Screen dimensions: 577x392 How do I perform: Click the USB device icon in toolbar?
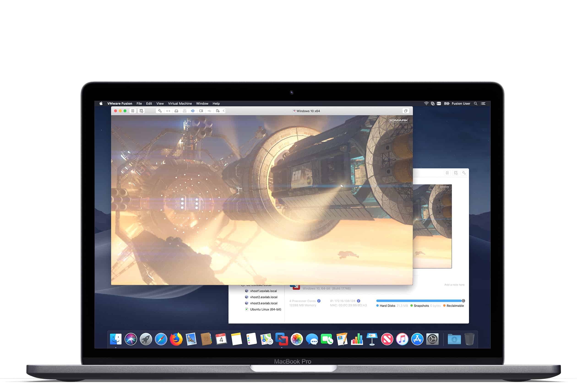point(209,111)
